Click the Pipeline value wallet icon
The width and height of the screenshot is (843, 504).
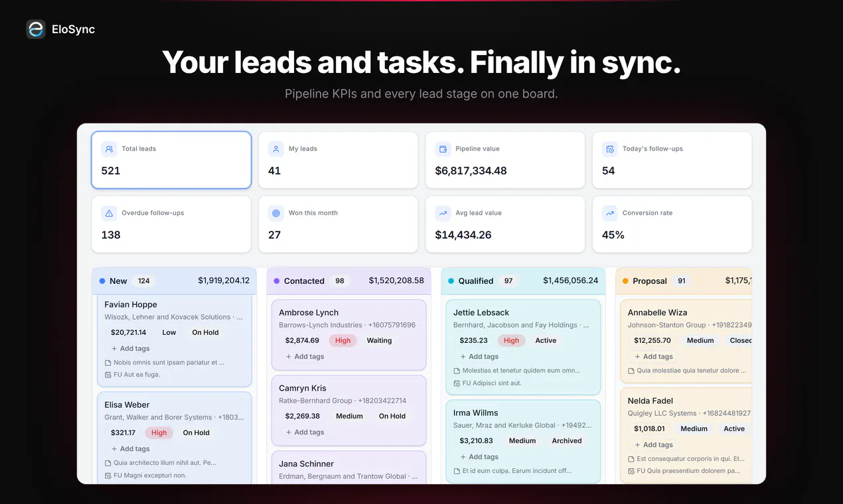pyautogui.click(x=443, y=149)
